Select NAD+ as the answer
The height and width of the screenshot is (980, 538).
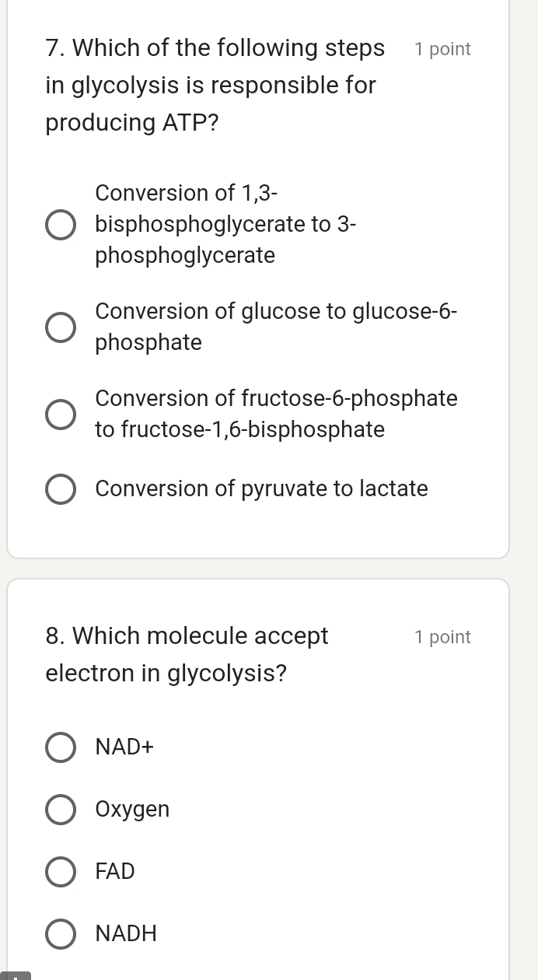point(61,747)
